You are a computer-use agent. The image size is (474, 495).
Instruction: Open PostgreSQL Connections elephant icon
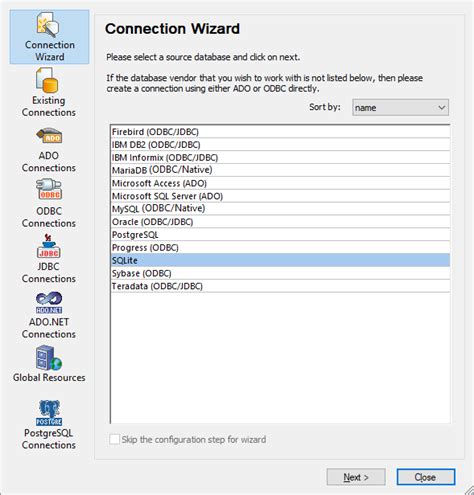[x=49, y=413]
